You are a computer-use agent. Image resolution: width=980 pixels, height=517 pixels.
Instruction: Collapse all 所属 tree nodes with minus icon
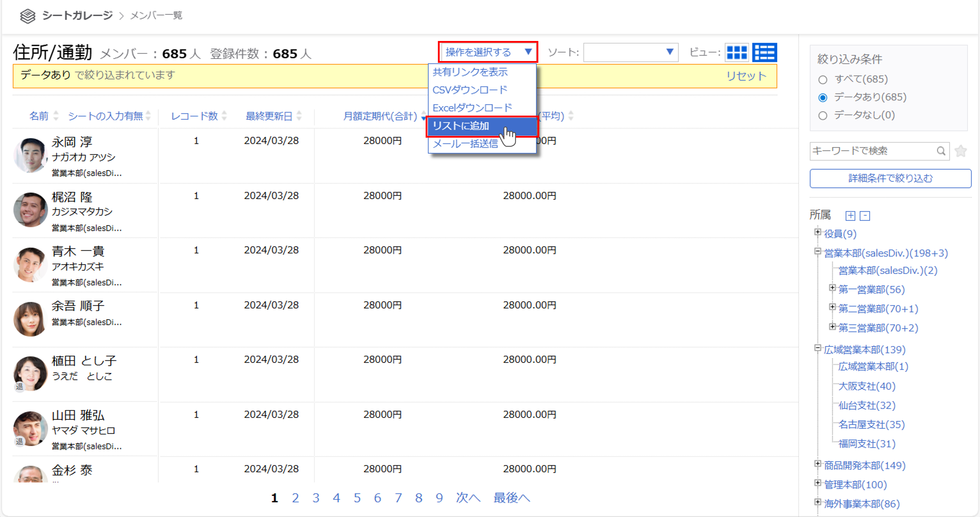(x=865, y=216)
